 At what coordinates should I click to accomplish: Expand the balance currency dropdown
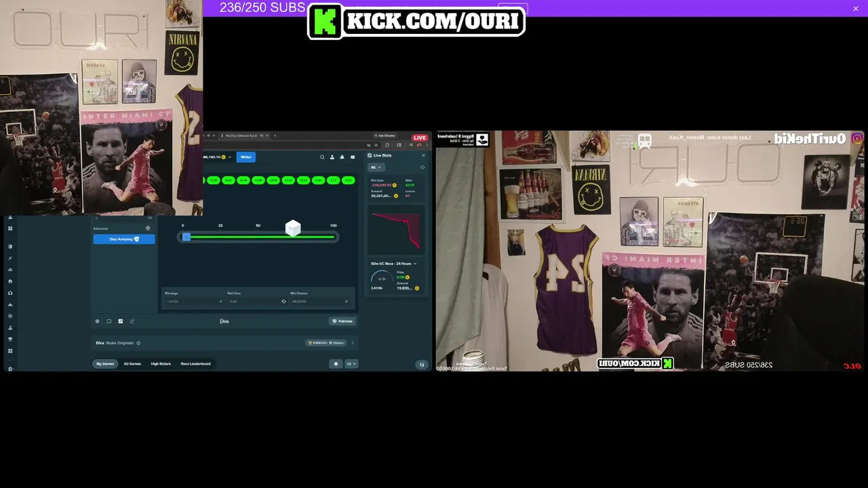pos(230,157)
